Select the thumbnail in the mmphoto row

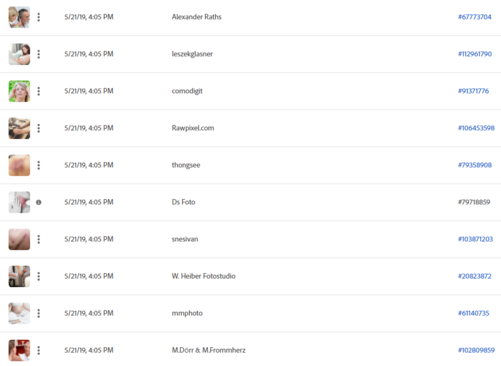tap(19, 313)
